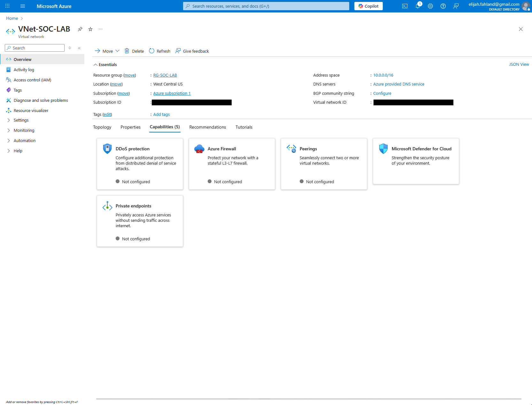Screen dimensions: 532x405
Task: Open the feedback icon in the top bar
Action: (x=456, y=6)
